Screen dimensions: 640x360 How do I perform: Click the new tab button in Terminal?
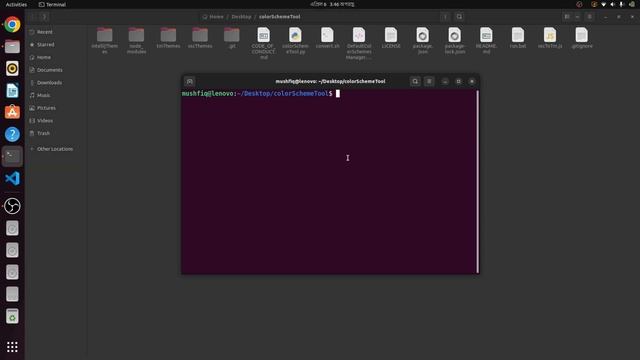point(190,81)
